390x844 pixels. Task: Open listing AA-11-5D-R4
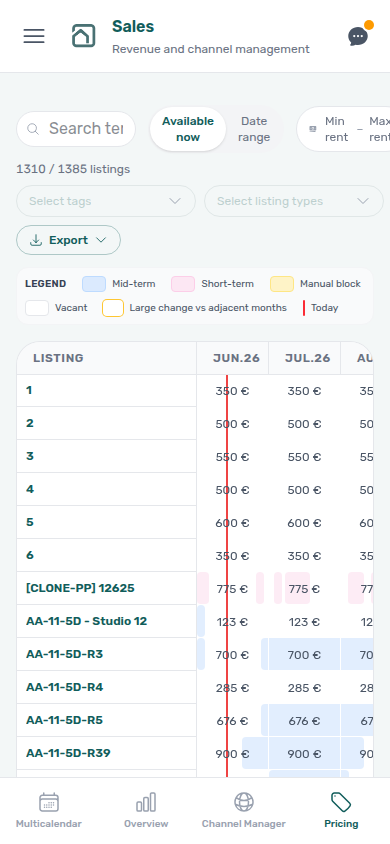65,687
